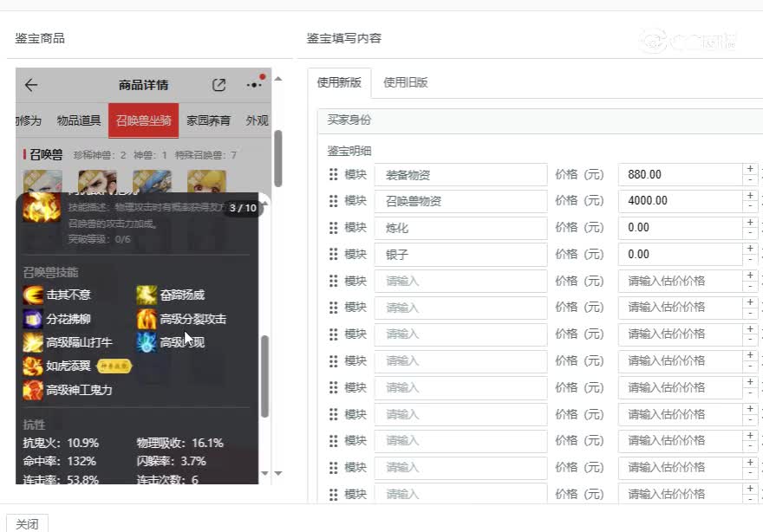Increase the 召唤兽物资 price with plus stepper
This screenshot has height=532, width=763.
(x=750, y=196)
